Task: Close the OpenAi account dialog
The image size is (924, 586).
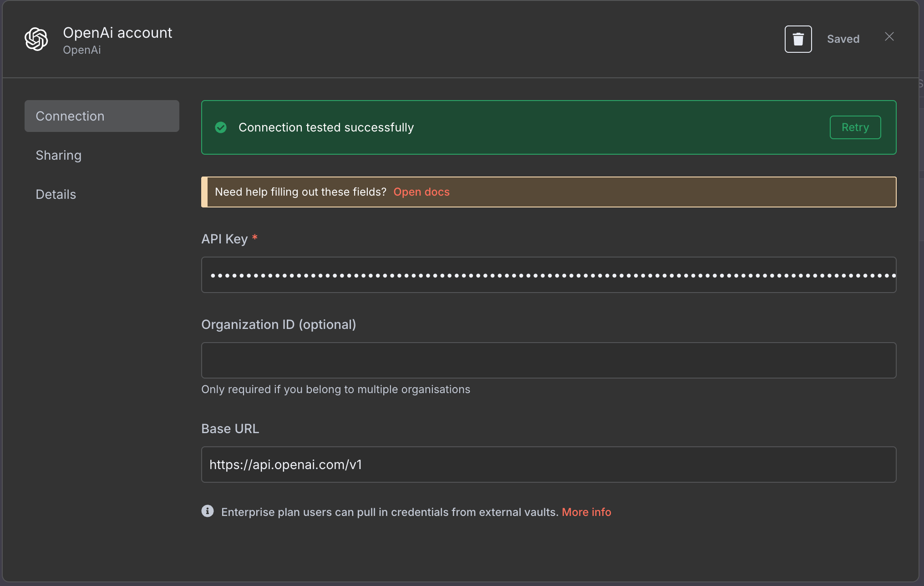Action: (x=889, y=37)
